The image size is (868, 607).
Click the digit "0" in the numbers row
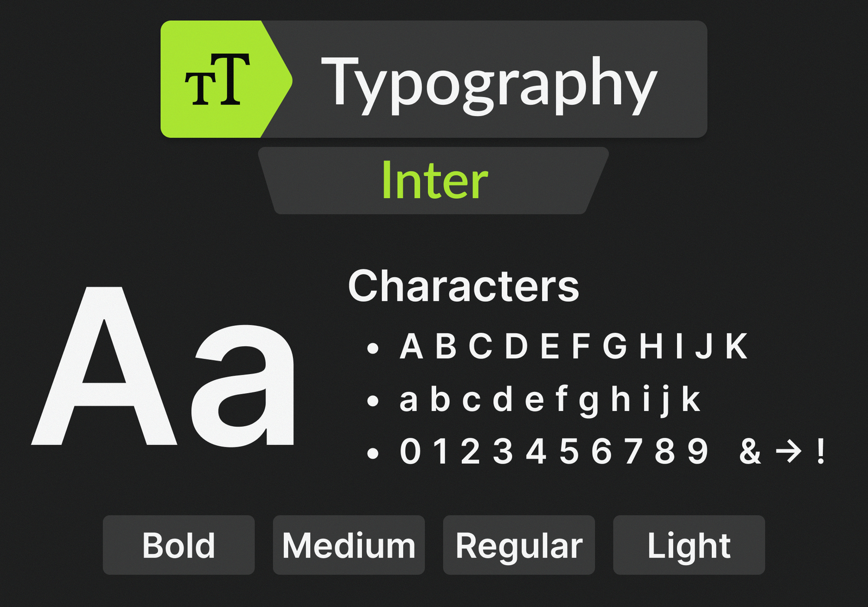tap(410, 451)
